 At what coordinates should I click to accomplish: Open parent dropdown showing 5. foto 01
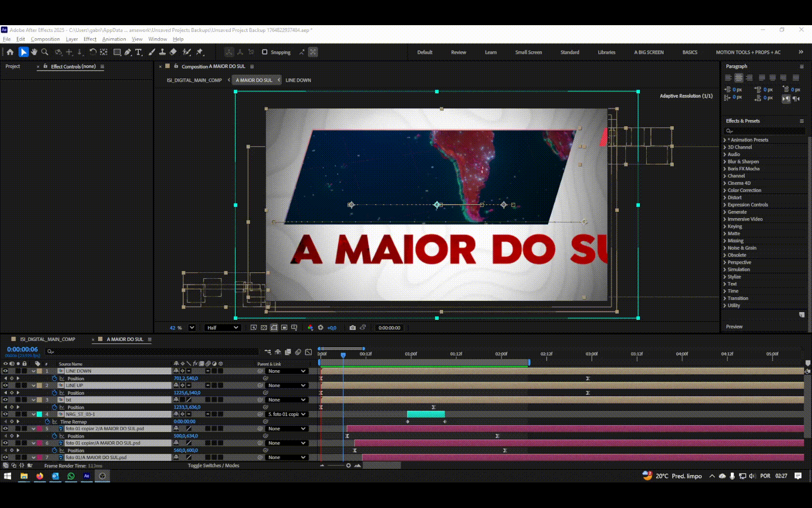(287, 414)
